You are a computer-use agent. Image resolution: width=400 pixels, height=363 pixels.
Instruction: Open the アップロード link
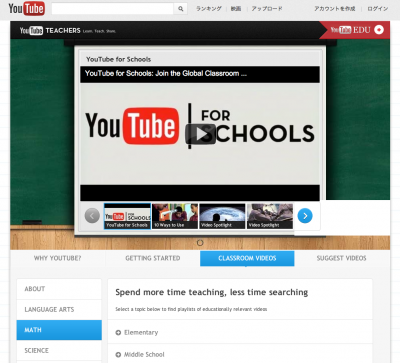coord(267,9)
